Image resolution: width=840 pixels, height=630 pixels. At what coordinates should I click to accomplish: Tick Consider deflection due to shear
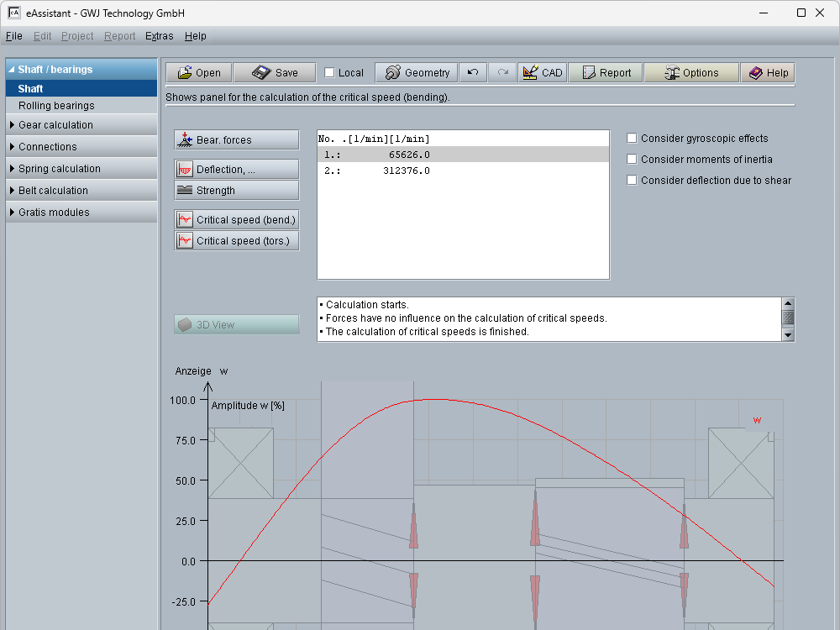click(x=633, y=181)
